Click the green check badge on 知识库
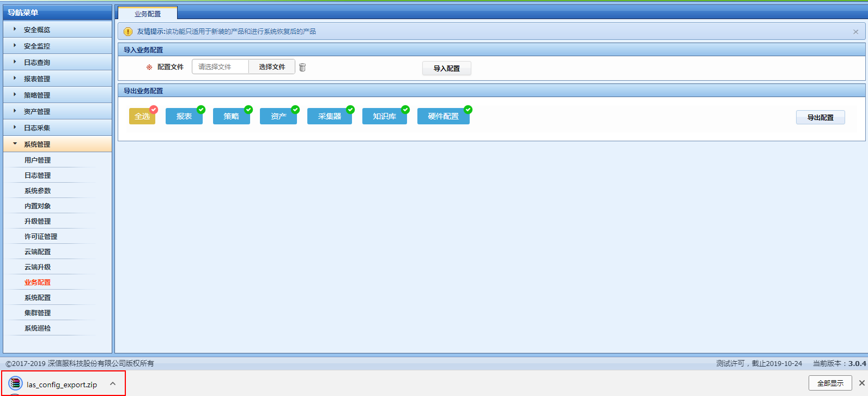The width and height of the screenshot is (868, 396). click(405, 110)
